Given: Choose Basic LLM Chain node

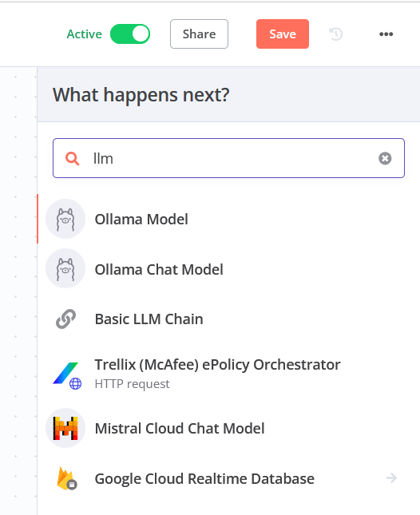Looking at the screenshot, I should (x=228, y=319).
